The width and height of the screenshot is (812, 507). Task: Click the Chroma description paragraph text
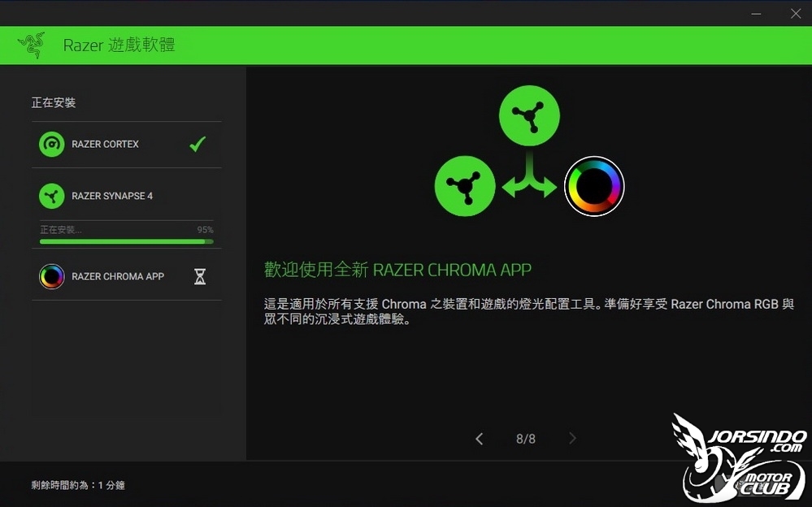528,311
